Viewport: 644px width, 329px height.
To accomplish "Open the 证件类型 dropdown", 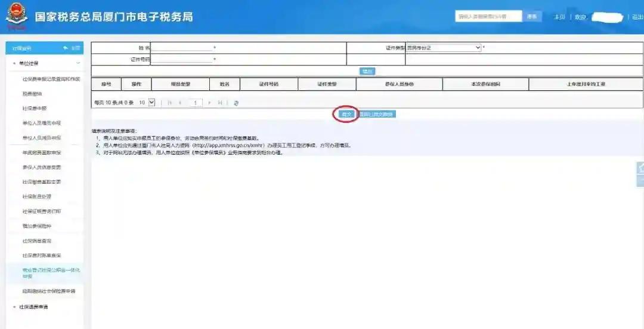I will point(443,48).
